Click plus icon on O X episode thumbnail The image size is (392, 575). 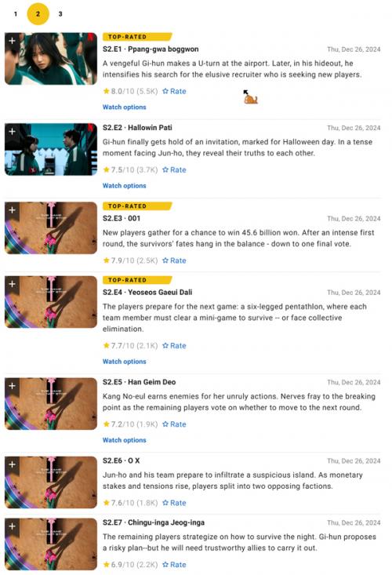12,464
